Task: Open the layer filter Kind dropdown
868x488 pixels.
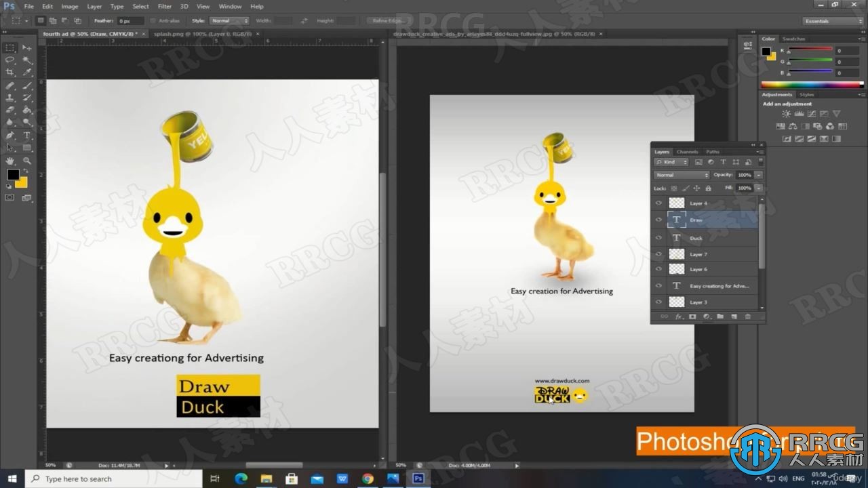Action: [x=671, y=162]
